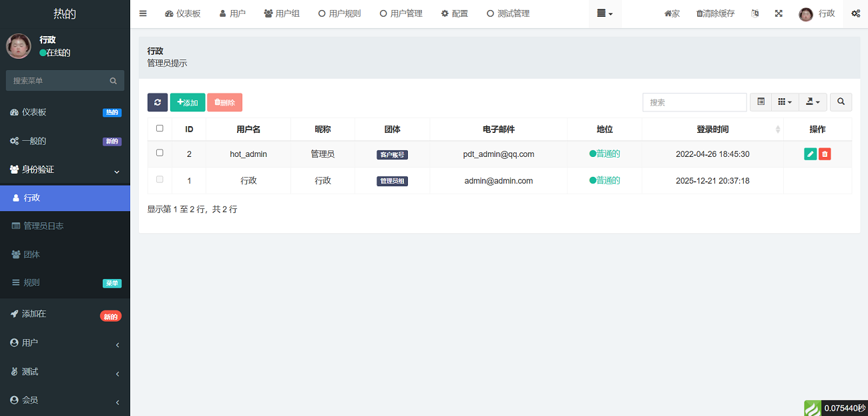Click the green edit pencil for hot_admin
Viewport: 868px width, 416px height.
tap(810, 154)
